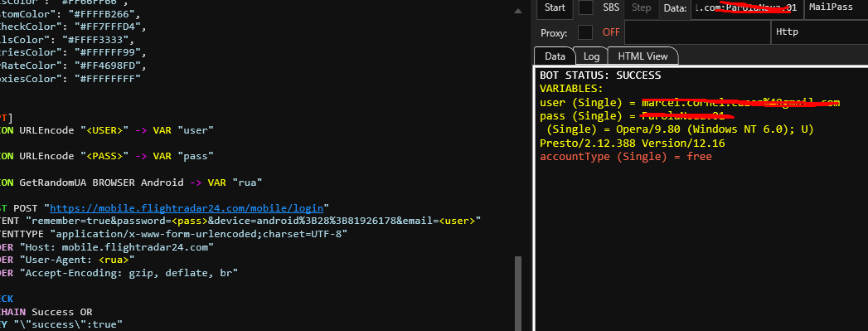The width and height of the screenshot is (868, 331).
Task: Toggle the SBS checkbox
Action: (x=585, y=7)
